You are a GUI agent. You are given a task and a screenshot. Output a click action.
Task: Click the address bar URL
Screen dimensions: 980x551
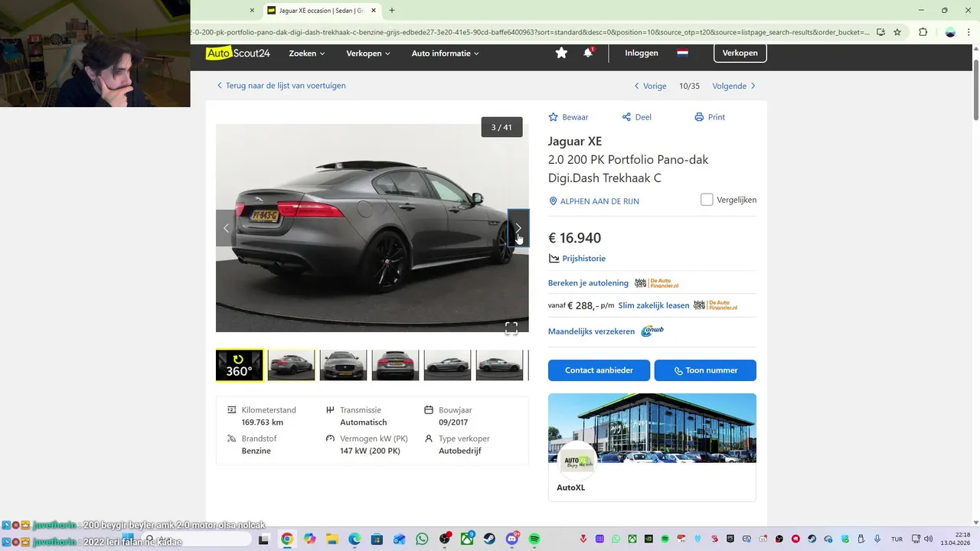530,32
